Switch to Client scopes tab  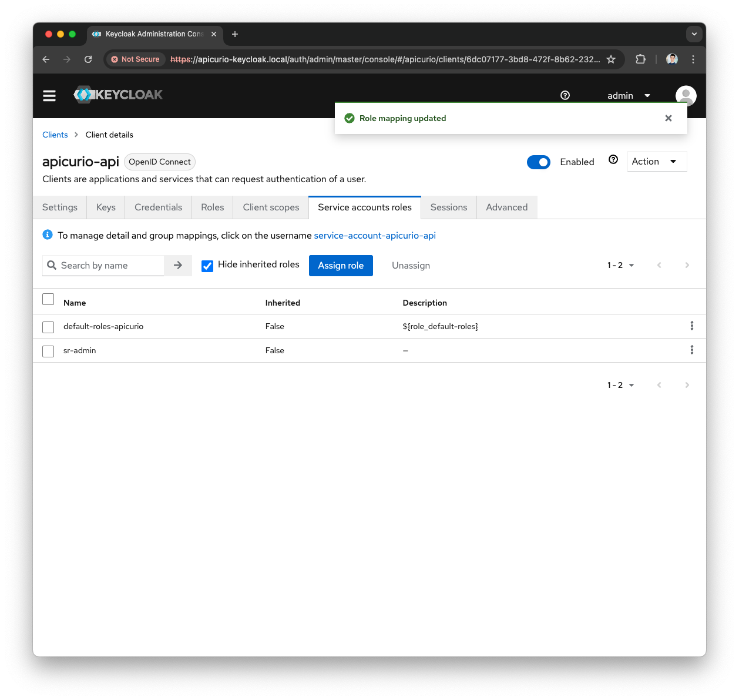pyautogui.click(x=271, y=207)
